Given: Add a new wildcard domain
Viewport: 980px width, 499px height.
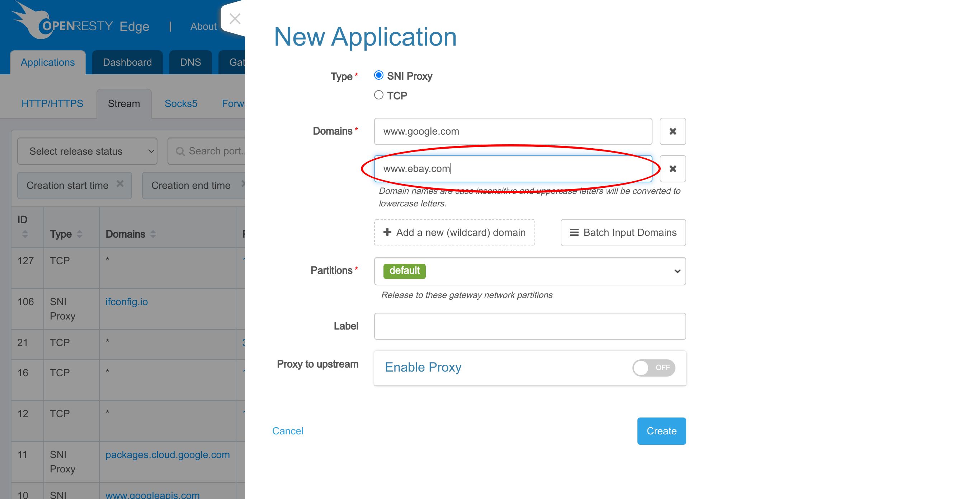Looking at the screenshot, I should click(x=454, y=232).
